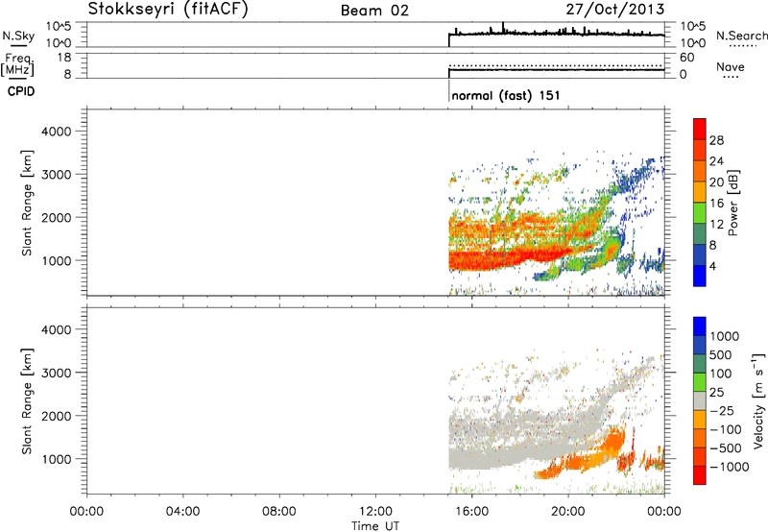Select the "08:00" time tick label
Screen dimensions: 768x532
pos(279,512)
